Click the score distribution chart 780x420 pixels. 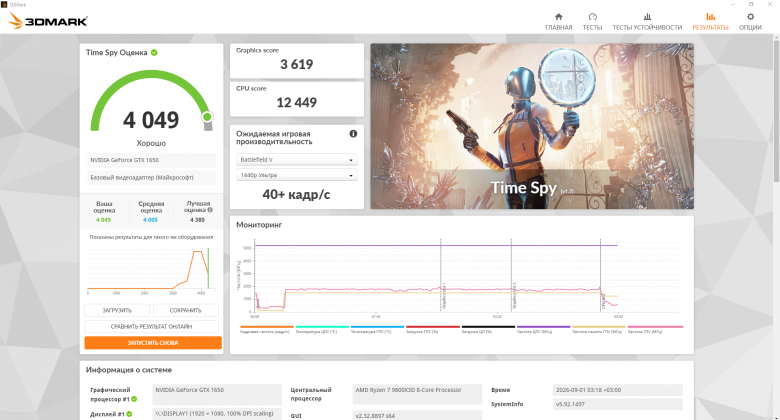click(151, 269)
